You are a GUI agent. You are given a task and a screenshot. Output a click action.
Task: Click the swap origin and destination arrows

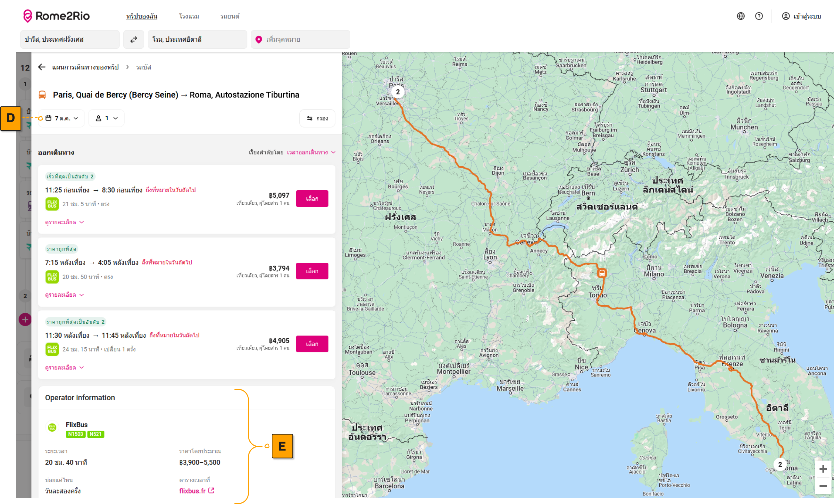pos(134,40)
